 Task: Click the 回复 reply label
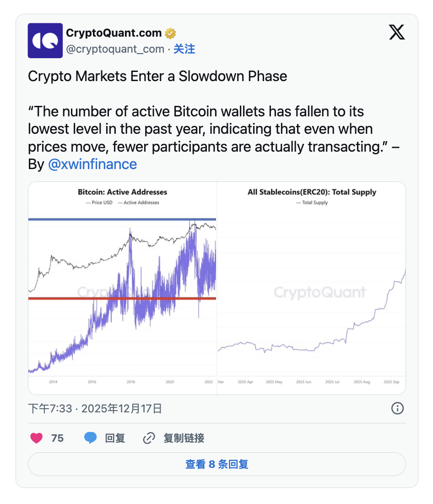[x=115, y=438]
